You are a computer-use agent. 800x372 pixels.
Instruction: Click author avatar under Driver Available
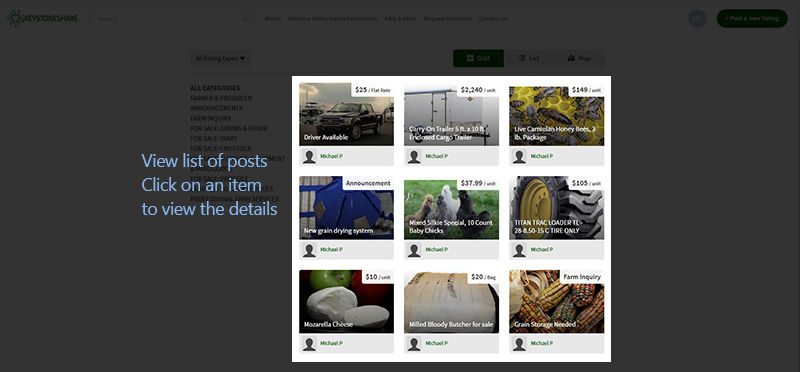pyautogui.click(x=309, y=157)
